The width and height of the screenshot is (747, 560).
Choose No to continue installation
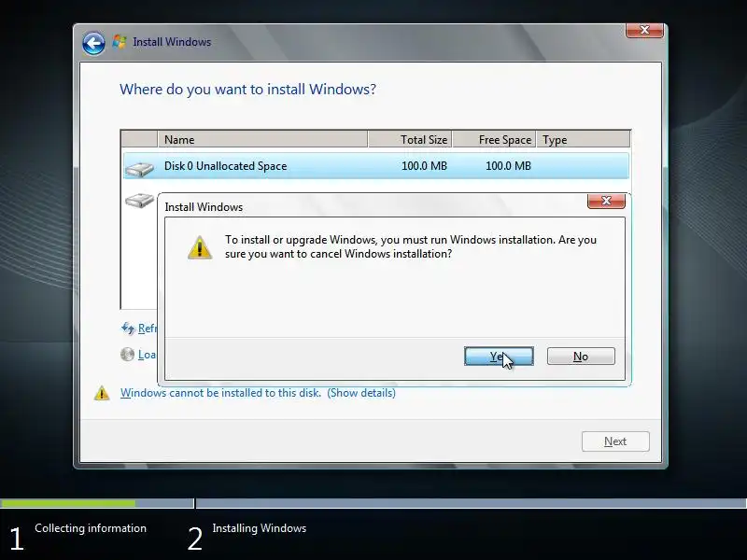(x=581, y=357)
